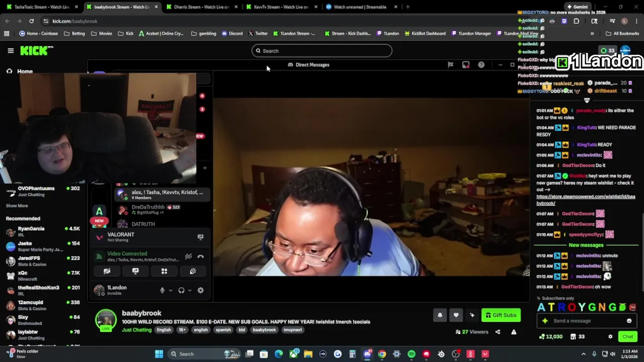Jump to New messages in chat
This screenshot has height=362, width=644.
coord(586,245)
